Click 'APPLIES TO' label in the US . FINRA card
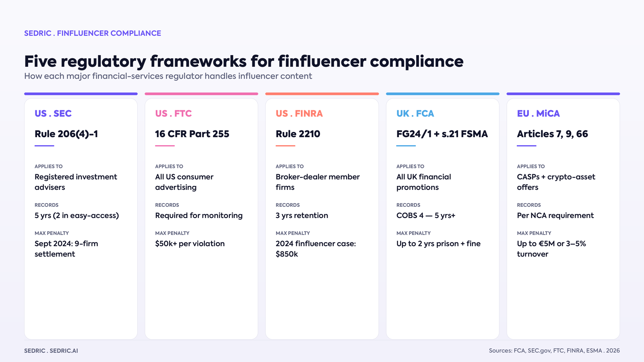 click(x=290, y=167)
